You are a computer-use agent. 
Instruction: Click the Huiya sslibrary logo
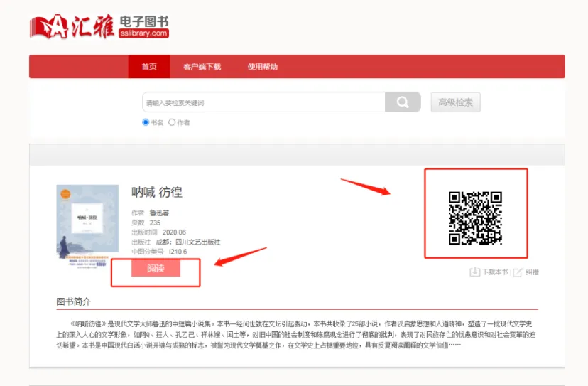pyautogui.click(x=99, y=26)
